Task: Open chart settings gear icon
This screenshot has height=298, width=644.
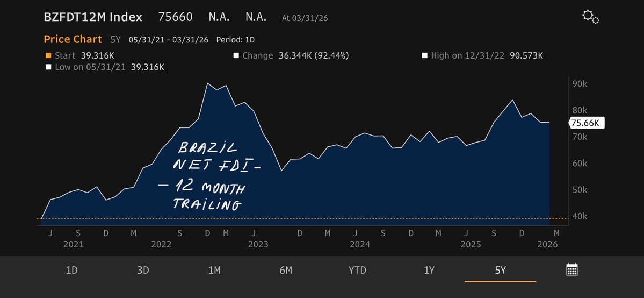Action: [x=591, y=17]
